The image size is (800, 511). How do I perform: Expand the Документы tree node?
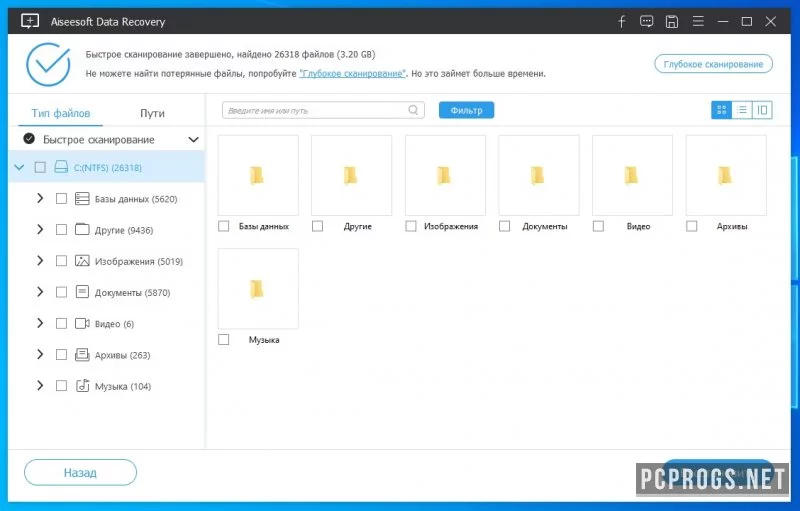pyautogui.click(x=40, y=292)
